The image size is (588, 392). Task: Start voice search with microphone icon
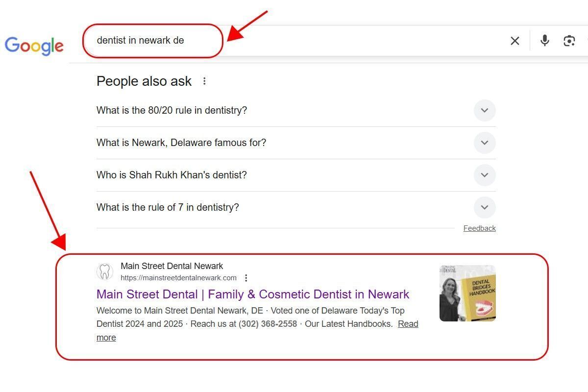545,41
